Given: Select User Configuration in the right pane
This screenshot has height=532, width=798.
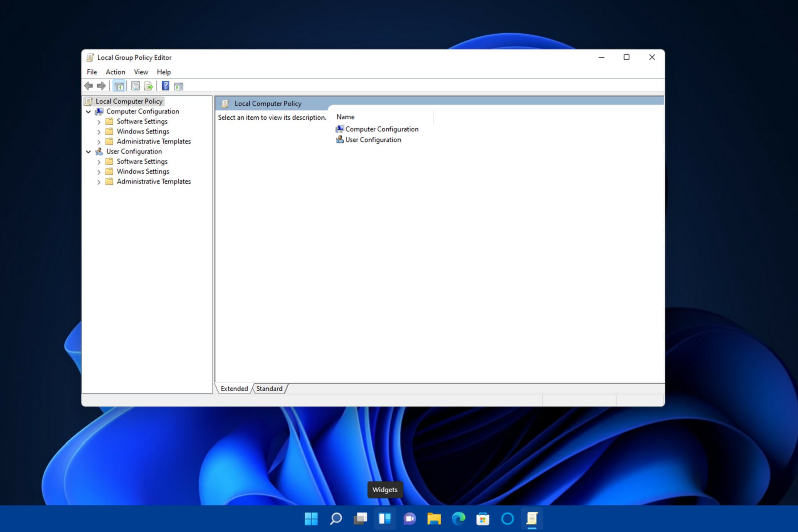Looking at the screenshot, I should coord(373,140).
